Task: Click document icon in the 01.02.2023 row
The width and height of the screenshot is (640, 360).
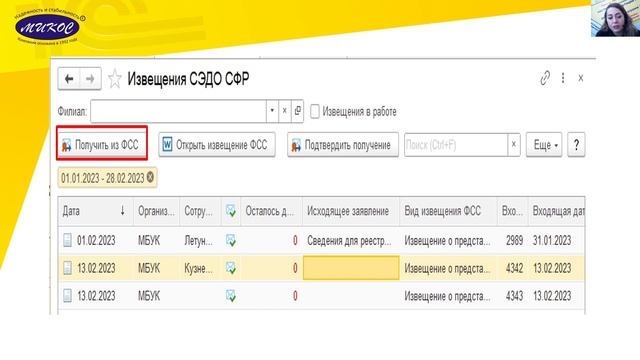Action: click(67, 240)
